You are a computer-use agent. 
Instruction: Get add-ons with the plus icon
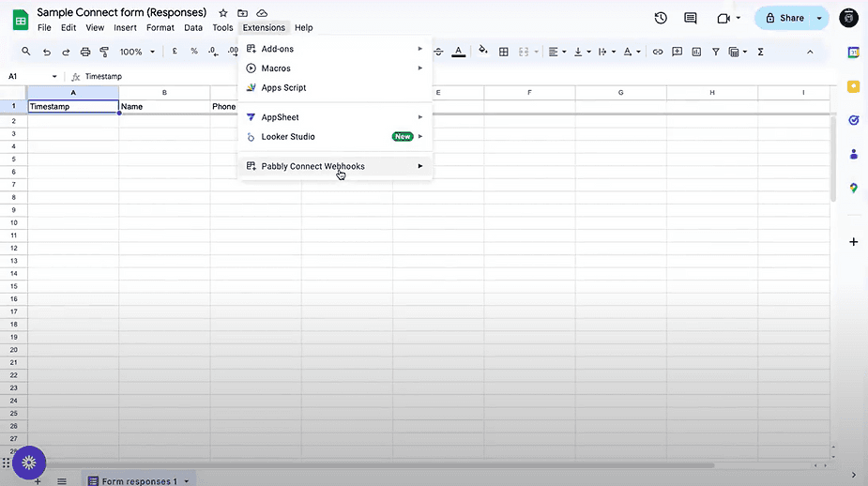[x=854, y=242]
